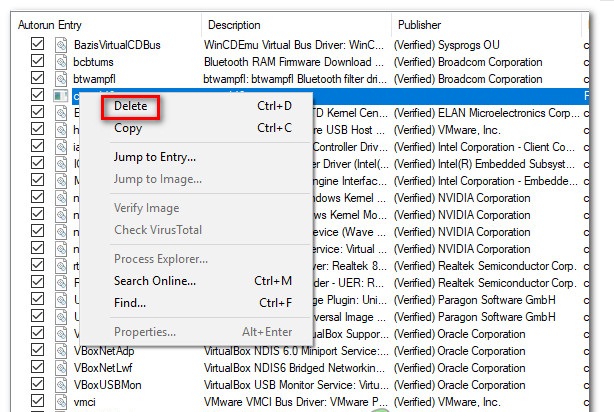Select the VBoxUSBMon entry name
This screenshot has width=614, height=412.
(x=107, y=385)
